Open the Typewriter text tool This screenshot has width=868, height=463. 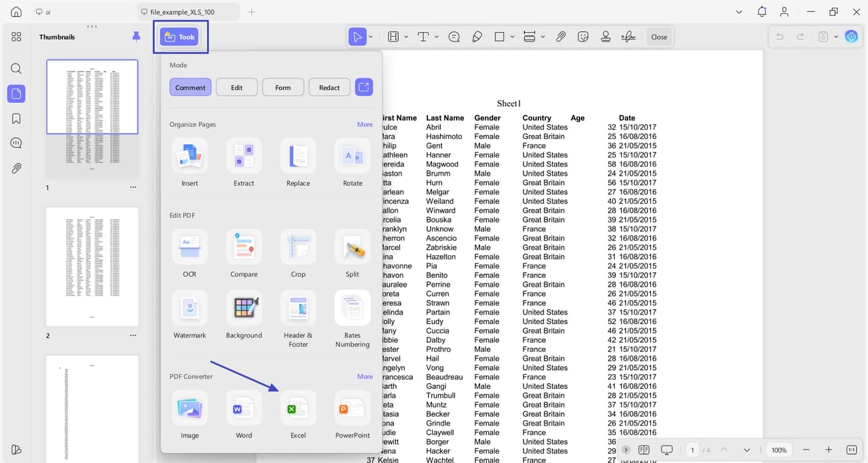pos(425,37)
